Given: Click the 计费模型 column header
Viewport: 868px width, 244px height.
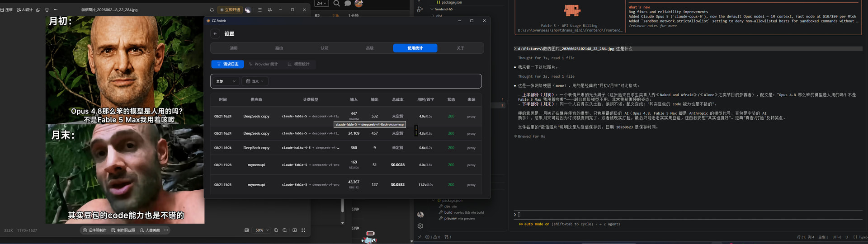Looking at the screenshot, I should [311, 99].
